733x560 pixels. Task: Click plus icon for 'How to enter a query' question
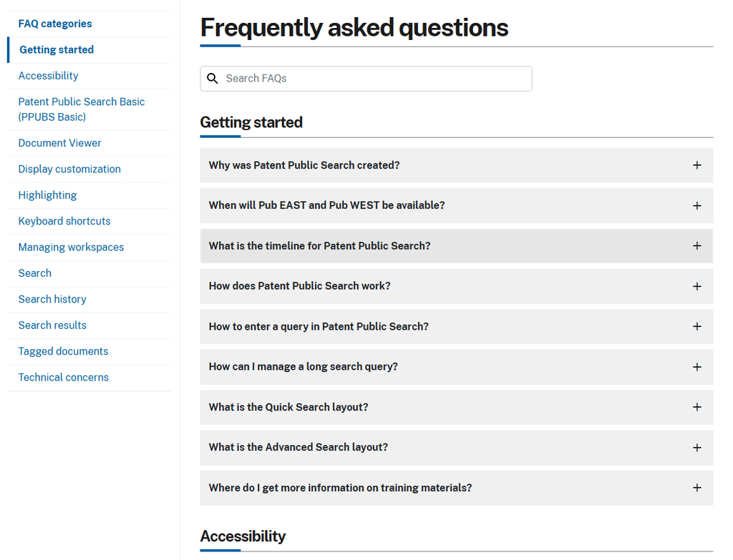[x=696, y=327]
